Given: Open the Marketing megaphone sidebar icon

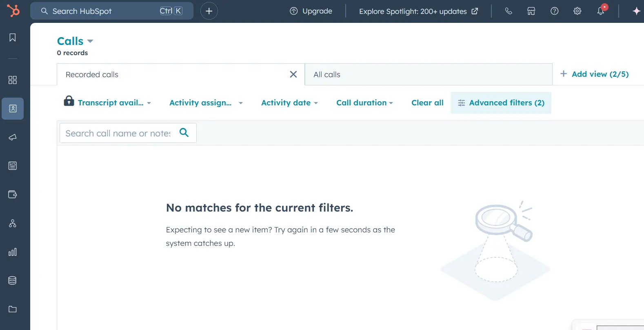Looking at the screenshot, I should tap(13, 137).
